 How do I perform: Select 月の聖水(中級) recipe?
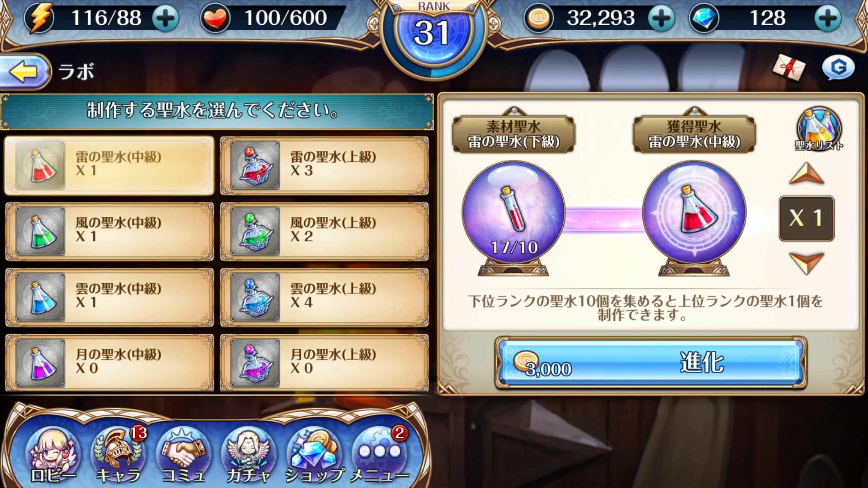pyautogui.click(x=109, y=363)
